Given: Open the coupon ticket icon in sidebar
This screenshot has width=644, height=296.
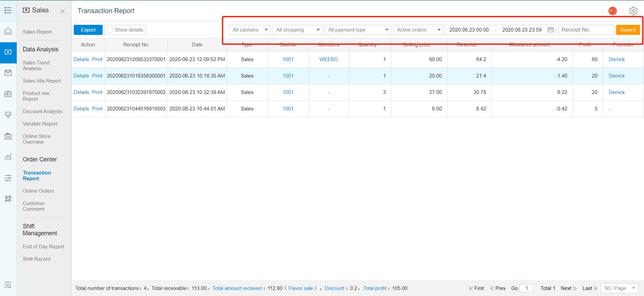Looking at the screenshot, I should [8, 136].
